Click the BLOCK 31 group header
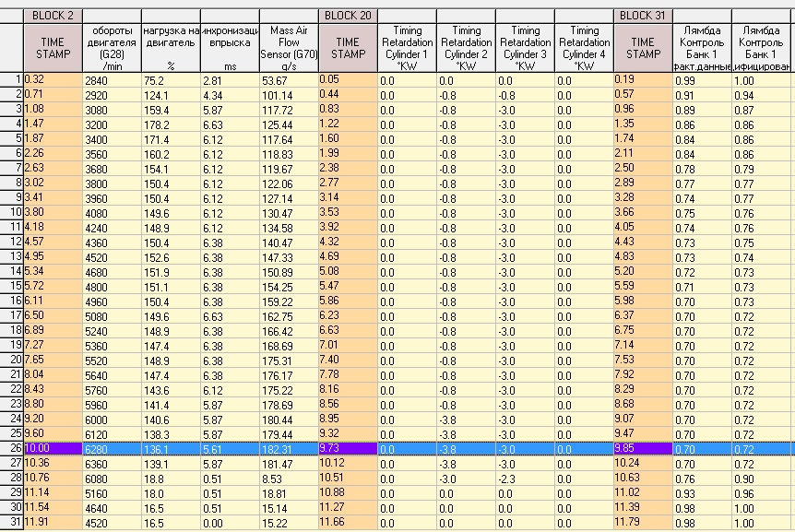 (643, 16)
